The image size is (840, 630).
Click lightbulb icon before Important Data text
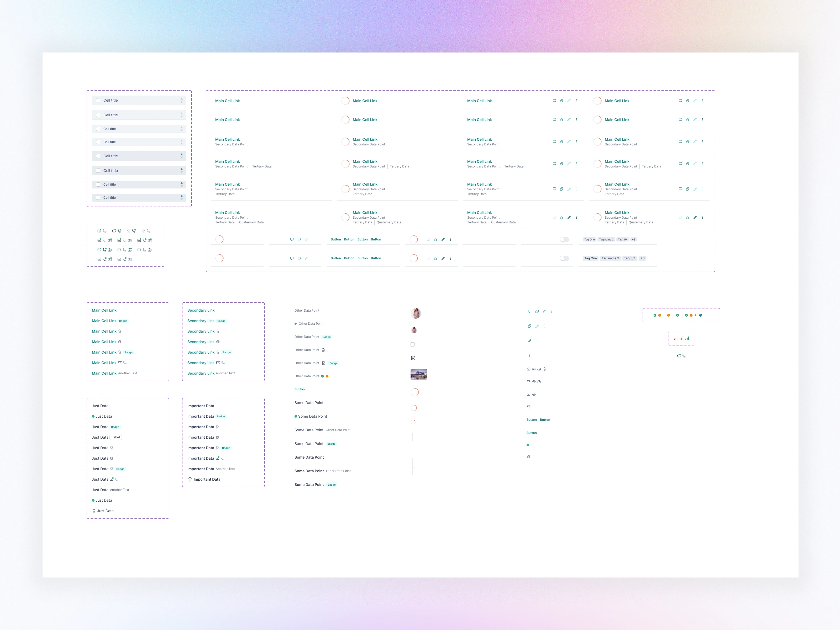tap(190, 479)
